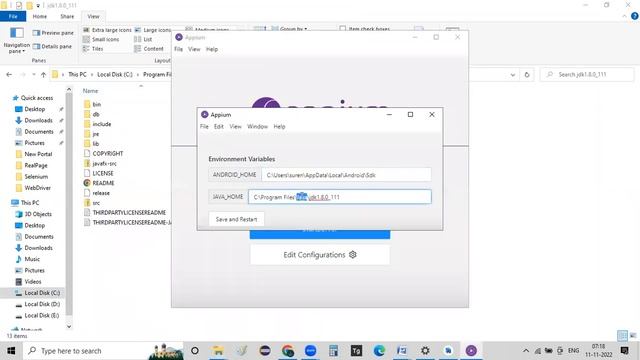Open View menu in Appium dialog

point(236,127)
